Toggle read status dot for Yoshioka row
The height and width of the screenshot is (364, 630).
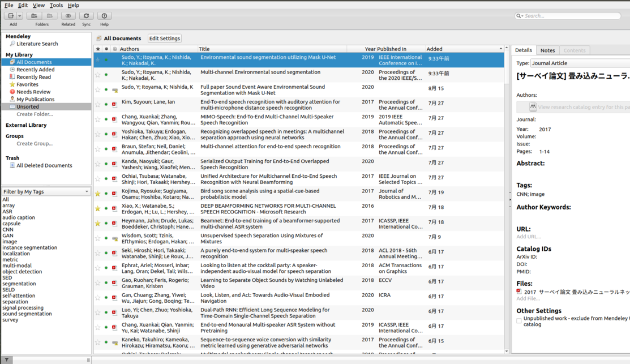click(x=106, y=134)
